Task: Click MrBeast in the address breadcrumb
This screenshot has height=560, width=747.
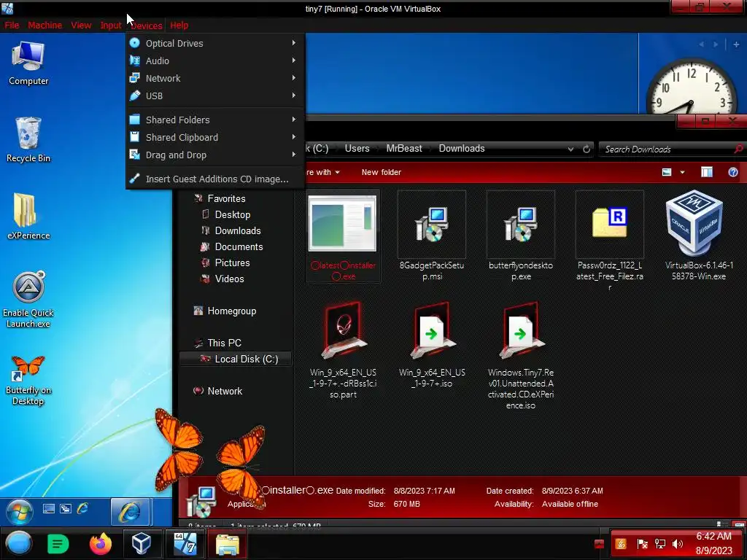Action: 404,149
